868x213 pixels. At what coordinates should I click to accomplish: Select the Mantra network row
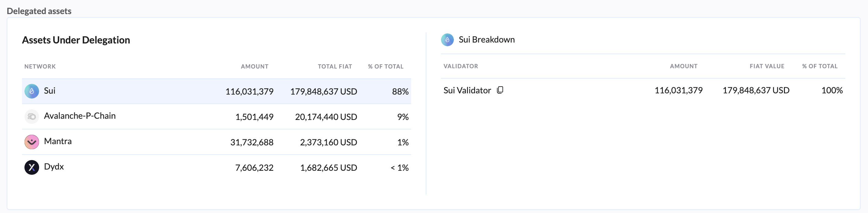pyautogui.click(x=216, y=142)
